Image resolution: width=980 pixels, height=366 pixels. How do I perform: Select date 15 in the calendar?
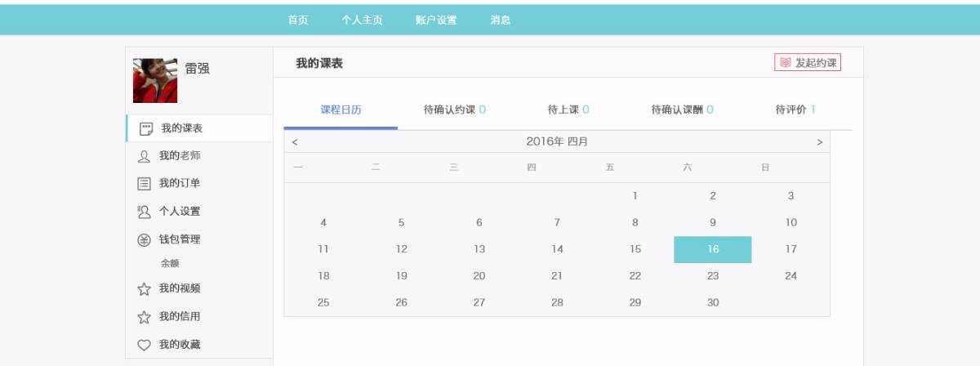[635, 249]
